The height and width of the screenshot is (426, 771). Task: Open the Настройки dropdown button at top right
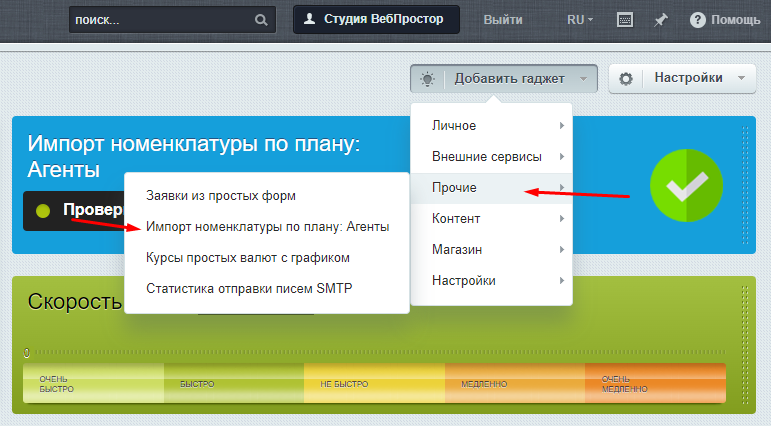pos(682,79)
